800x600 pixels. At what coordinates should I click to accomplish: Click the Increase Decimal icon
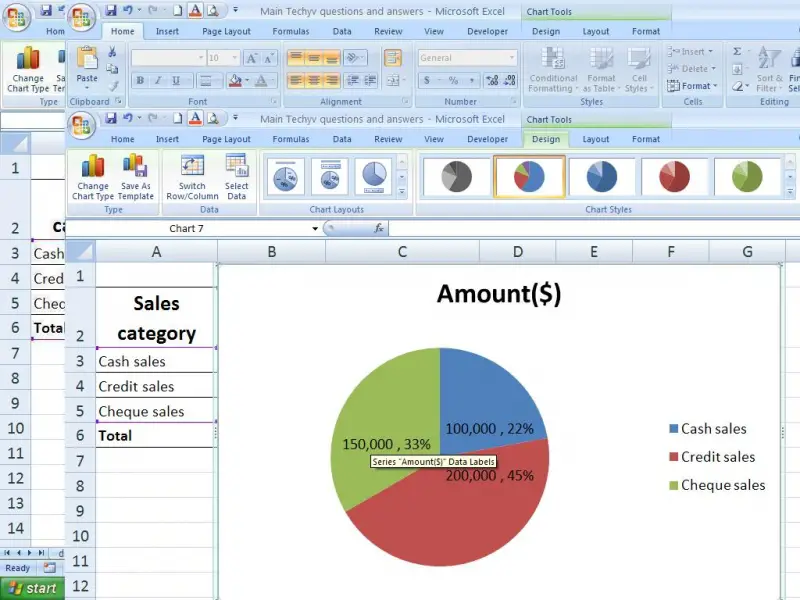tap(492, 81)
